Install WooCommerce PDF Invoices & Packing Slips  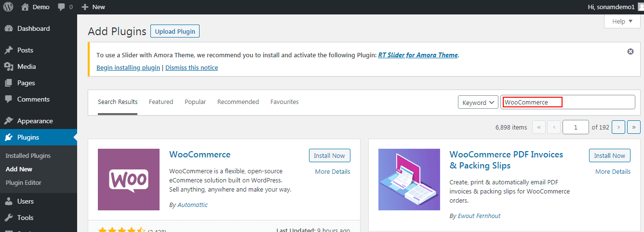pyautogui.click(x=610, y=155)
